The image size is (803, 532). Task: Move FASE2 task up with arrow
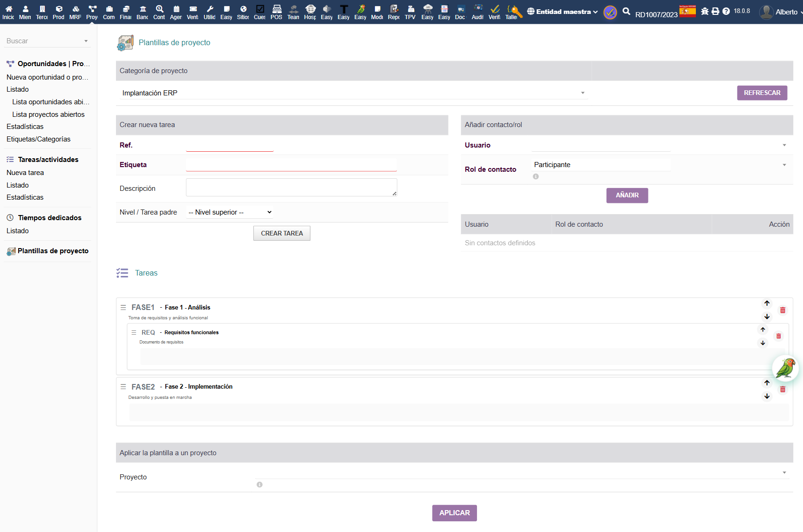[x=767, y=383]
